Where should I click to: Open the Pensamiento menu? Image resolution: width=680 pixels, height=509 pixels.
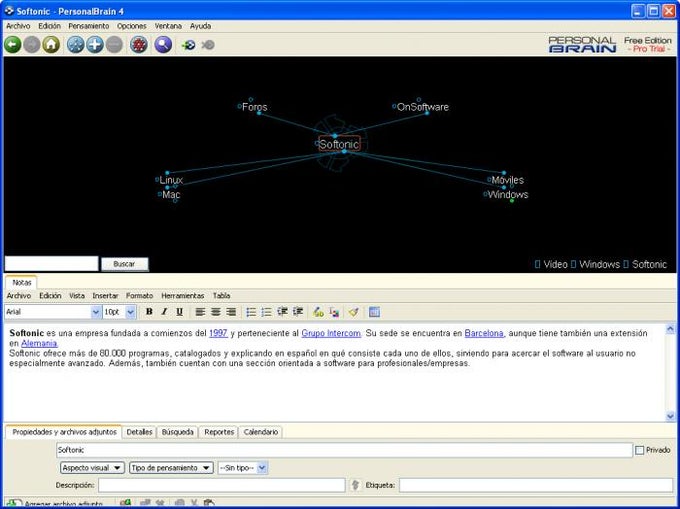point(88,26)
